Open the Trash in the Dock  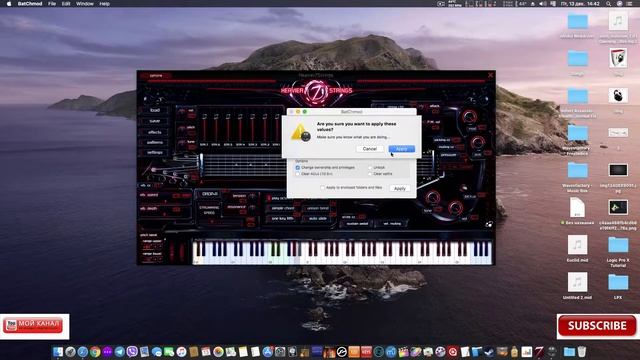coord(582,351)
